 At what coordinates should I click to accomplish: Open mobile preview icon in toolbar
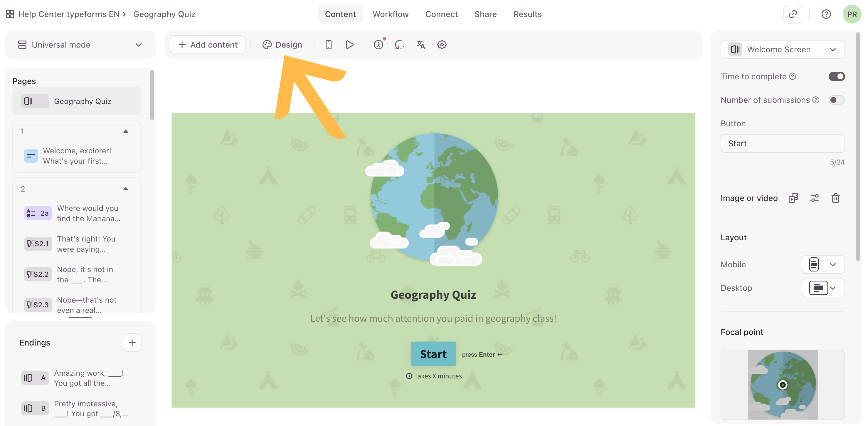pos(328,45)
